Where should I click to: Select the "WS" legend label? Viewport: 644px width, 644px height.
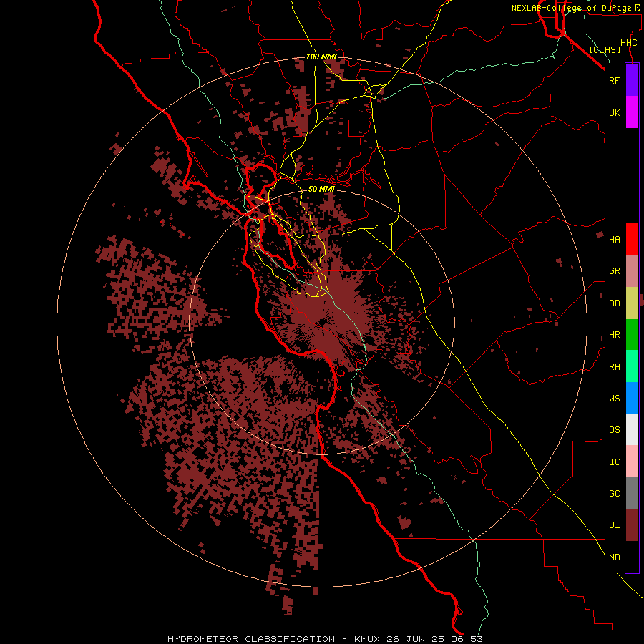click(x=614, y=398)
